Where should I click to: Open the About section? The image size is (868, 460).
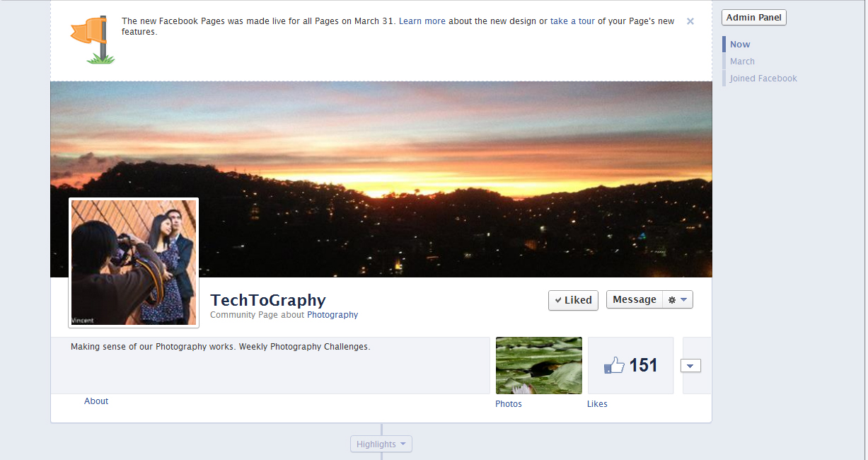[96, 401]
